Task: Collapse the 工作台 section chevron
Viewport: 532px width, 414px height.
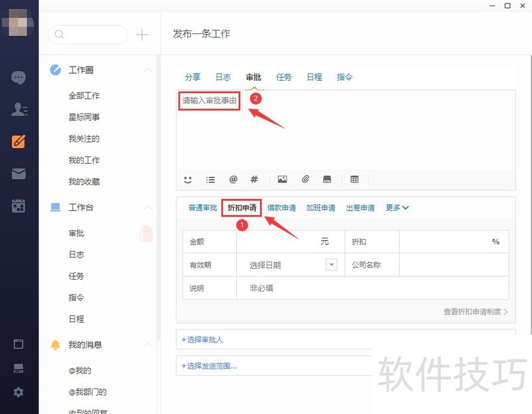Action: 148,207
